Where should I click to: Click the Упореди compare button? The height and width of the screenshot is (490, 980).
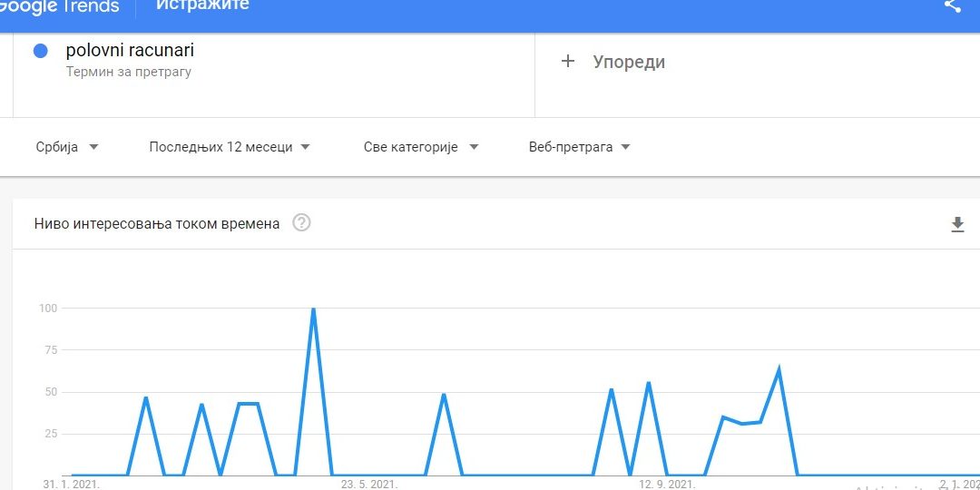[x=628, y=62]
